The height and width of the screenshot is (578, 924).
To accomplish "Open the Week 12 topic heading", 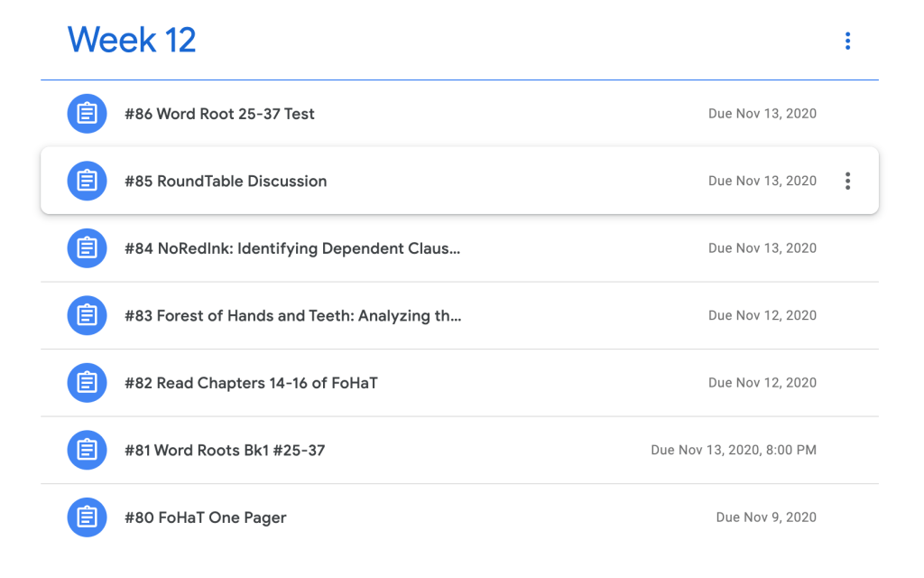I will pyautogui.click(x=132, y=40).
